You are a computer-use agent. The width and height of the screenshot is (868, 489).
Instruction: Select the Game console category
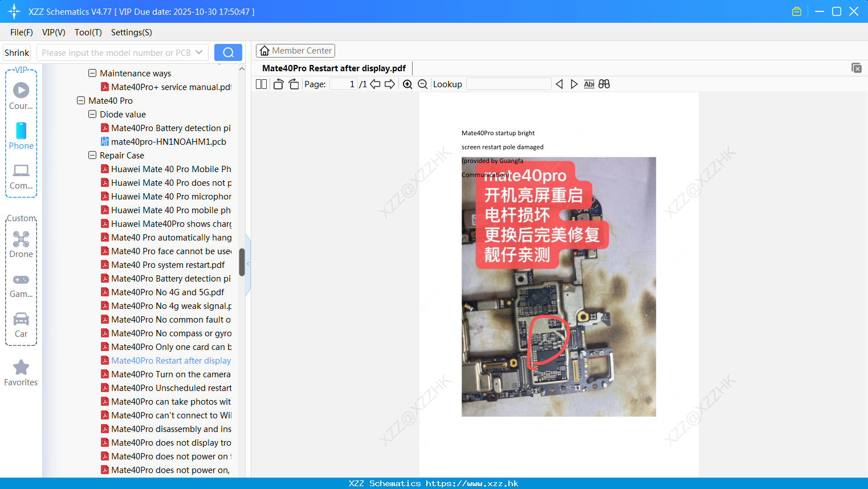(21, 286)
